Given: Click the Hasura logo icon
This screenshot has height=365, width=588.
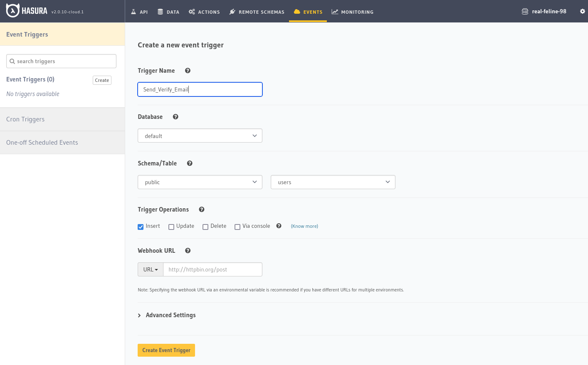Looking at the screenshot, I should [13, 11].
